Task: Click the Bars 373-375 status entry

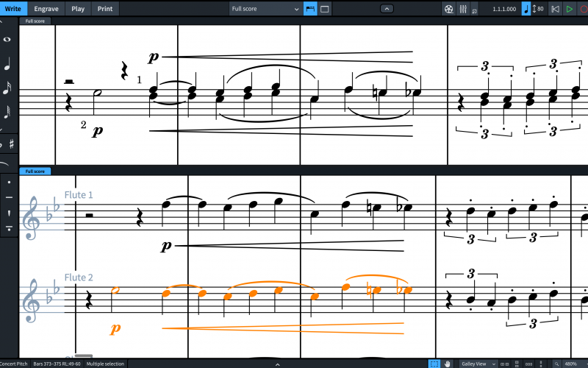Action: coord(57,364)
